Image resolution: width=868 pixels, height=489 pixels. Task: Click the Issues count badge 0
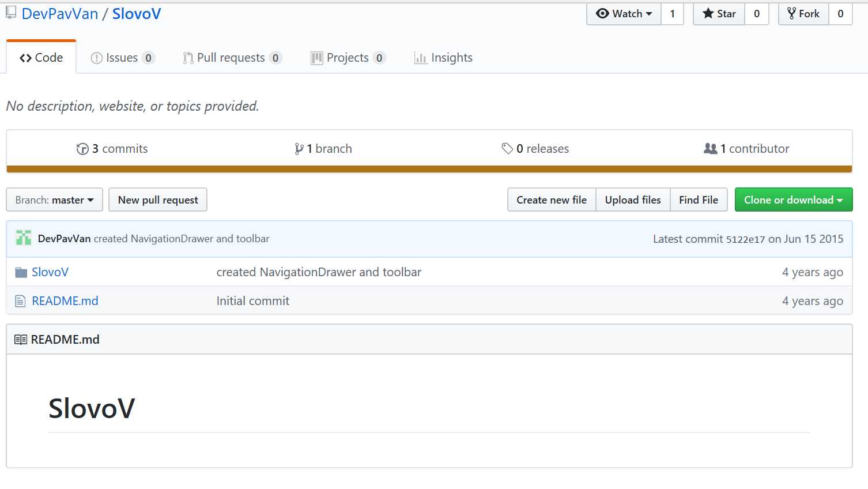coord(148,58)
